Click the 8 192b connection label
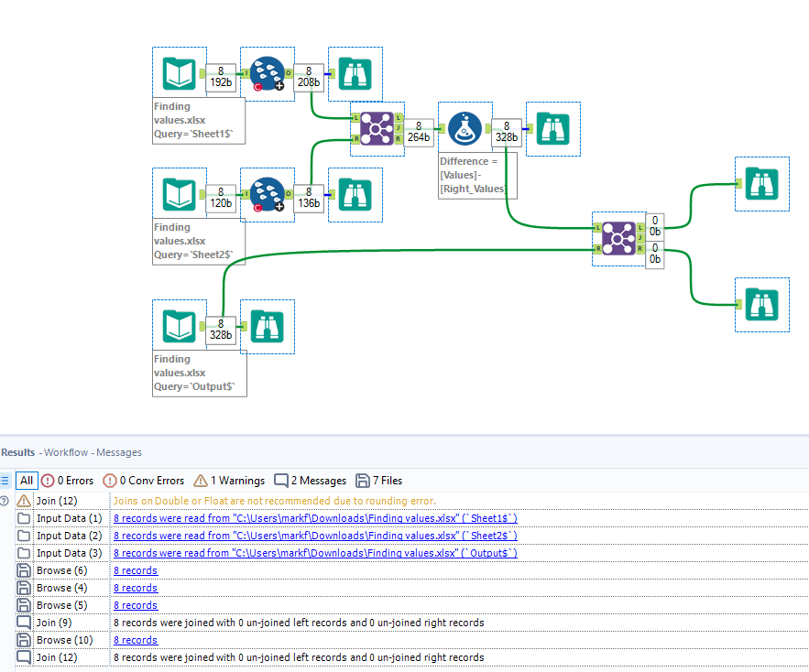The height and width of the screenshot is (672, 809). pos(221,77)
